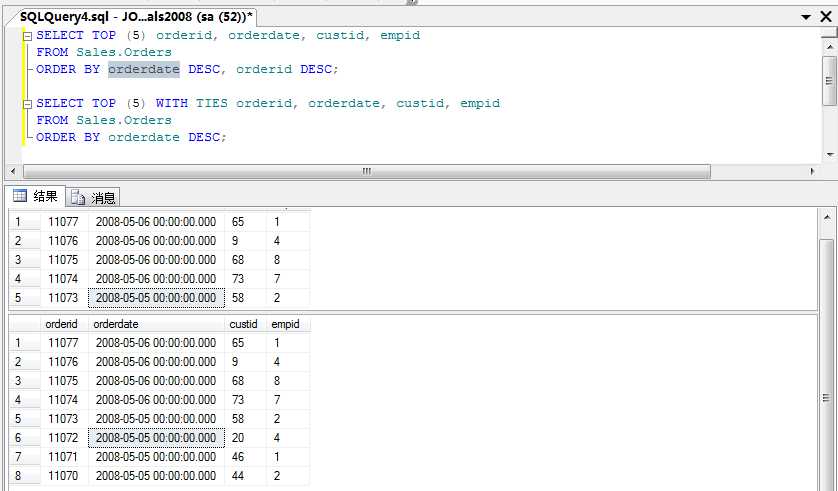Select row header 6 in second result grid
This screenshot has height=491, width=838.
[x=25, y=438]
